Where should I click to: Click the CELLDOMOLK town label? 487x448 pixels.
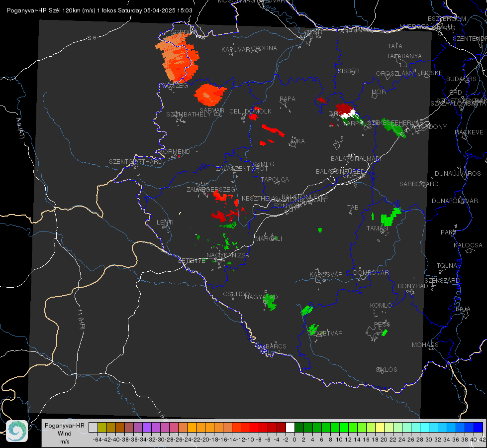pos(251,111)
